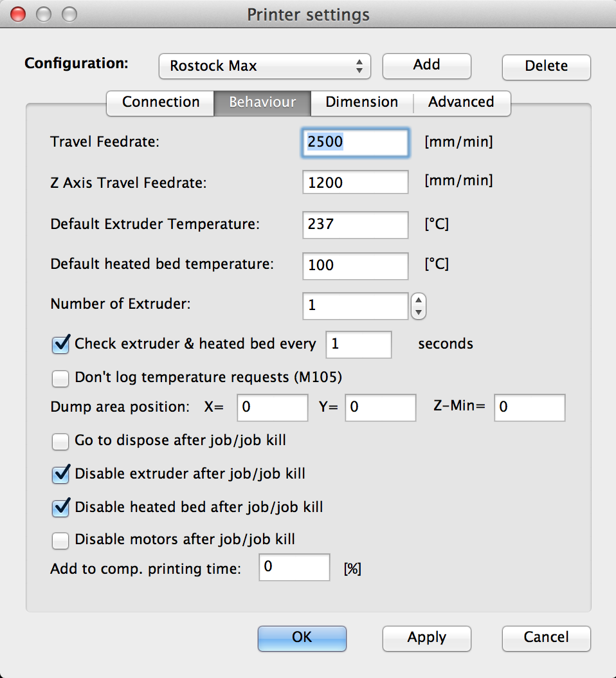
Task: Close the window with red button
Action: coord(19,14)
